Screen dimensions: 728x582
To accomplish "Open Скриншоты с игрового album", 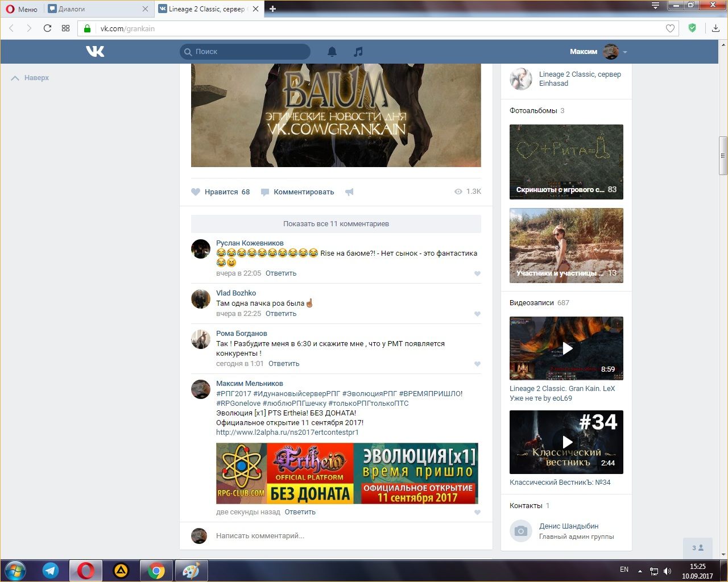I will coord(566,162).
